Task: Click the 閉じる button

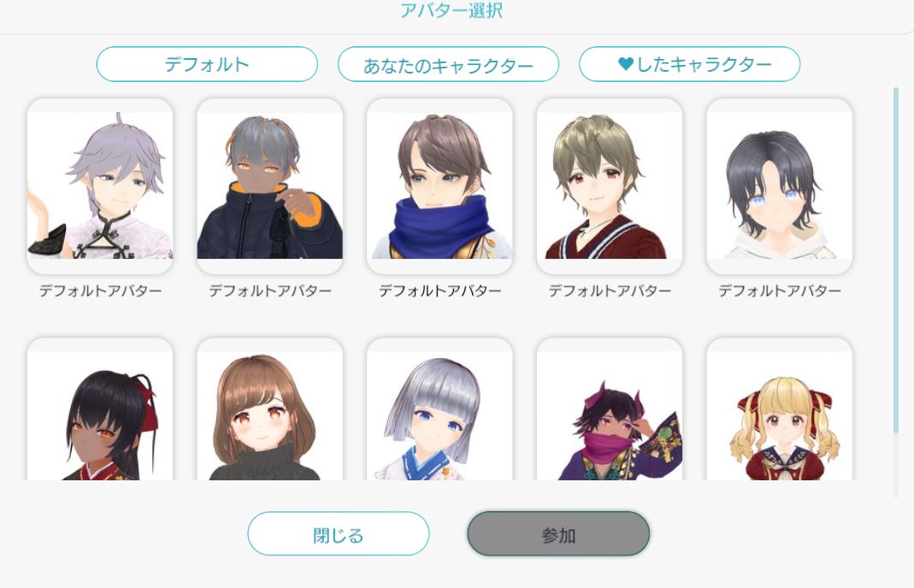Action: (338, 534)
